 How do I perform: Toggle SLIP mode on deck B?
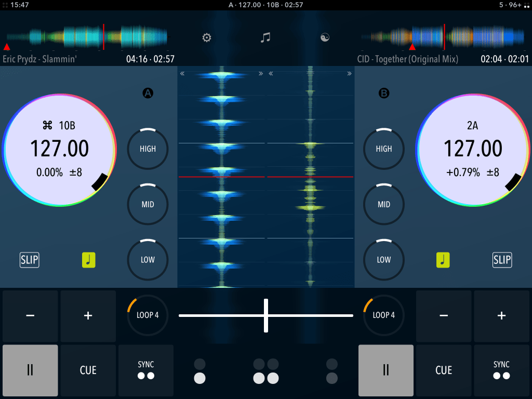(502, 260)
